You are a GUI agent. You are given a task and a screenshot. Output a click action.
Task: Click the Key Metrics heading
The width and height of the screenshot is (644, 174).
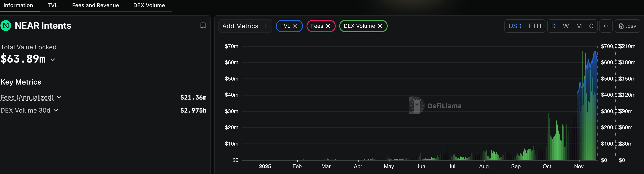[21, 82]
